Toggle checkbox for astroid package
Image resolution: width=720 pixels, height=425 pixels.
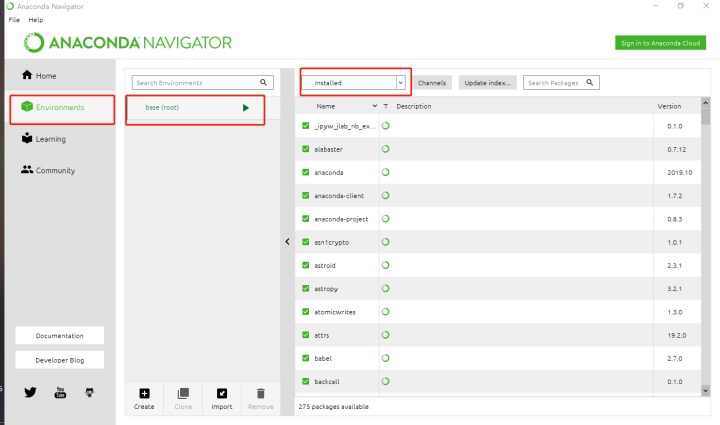click(306, 265)
